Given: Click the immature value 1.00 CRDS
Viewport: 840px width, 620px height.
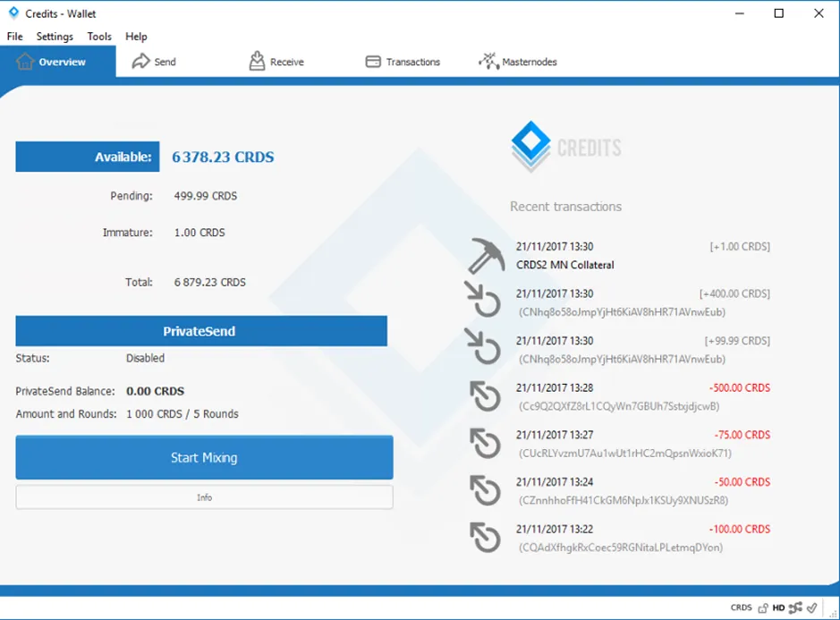Looking at the screenshot, I should [x=199, y=233].
